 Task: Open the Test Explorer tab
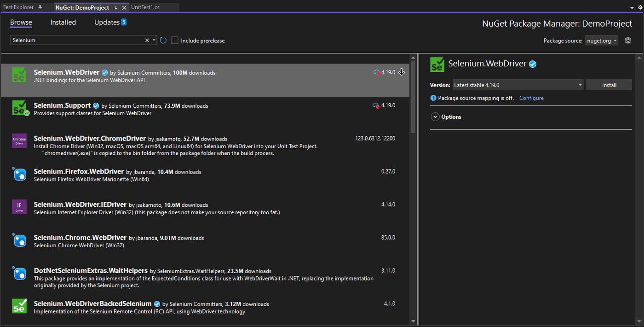click(18, 7)
